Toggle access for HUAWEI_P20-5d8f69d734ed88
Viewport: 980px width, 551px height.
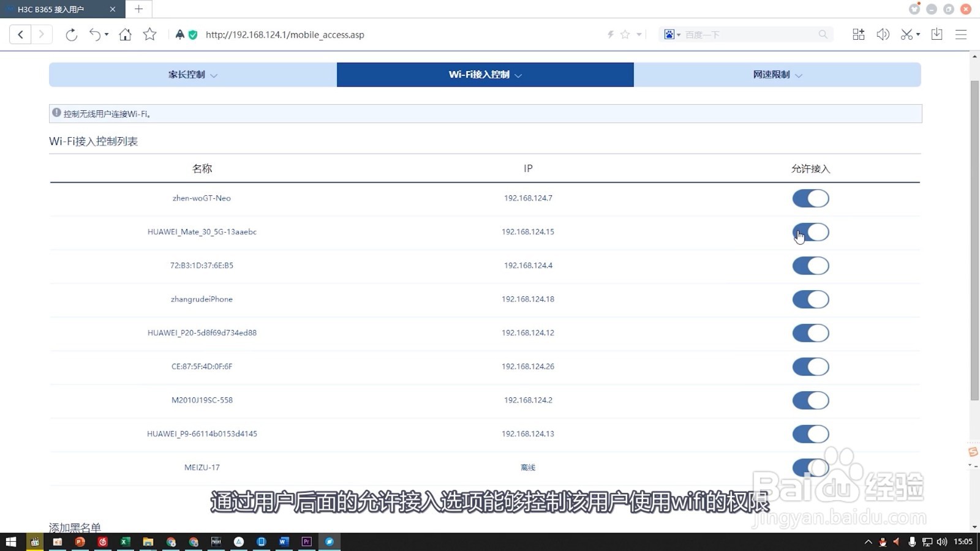[x=810, y=333]
